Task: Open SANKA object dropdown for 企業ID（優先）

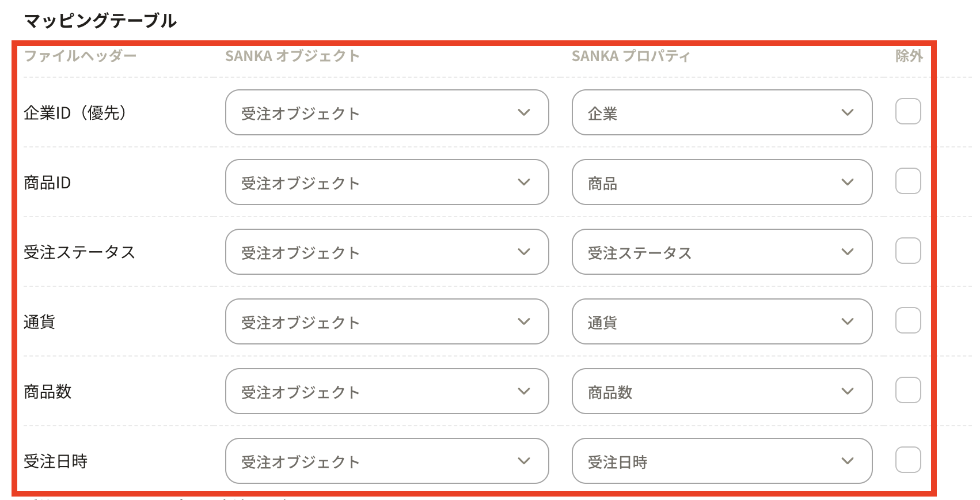Action: click(x=386, y=113)
